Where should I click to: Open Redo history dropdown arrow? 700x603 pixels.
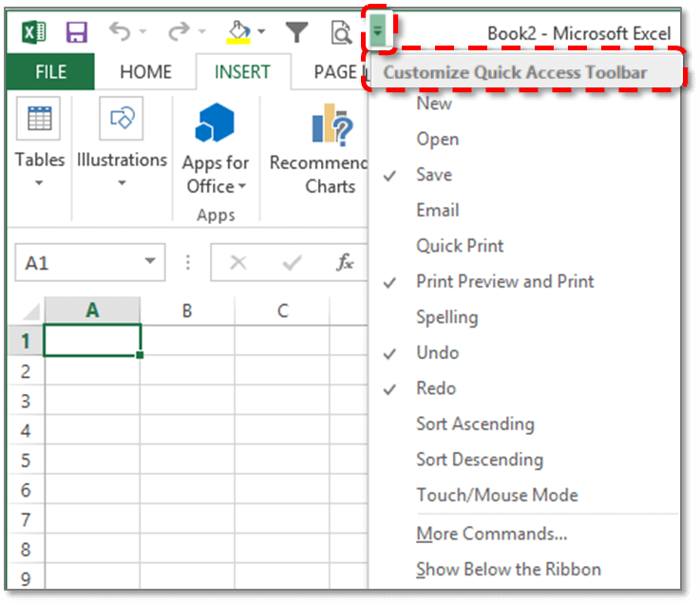coord(202,31)
